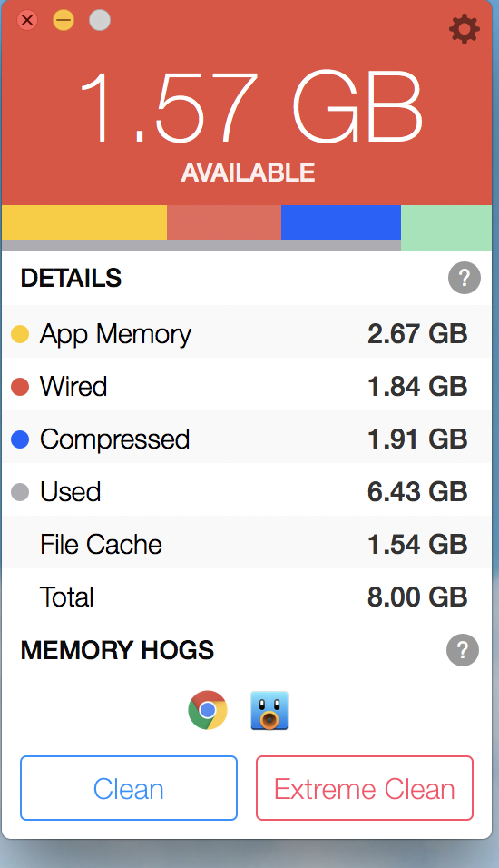Click the red Wired legend dot
499x868 pixels.
20,387
